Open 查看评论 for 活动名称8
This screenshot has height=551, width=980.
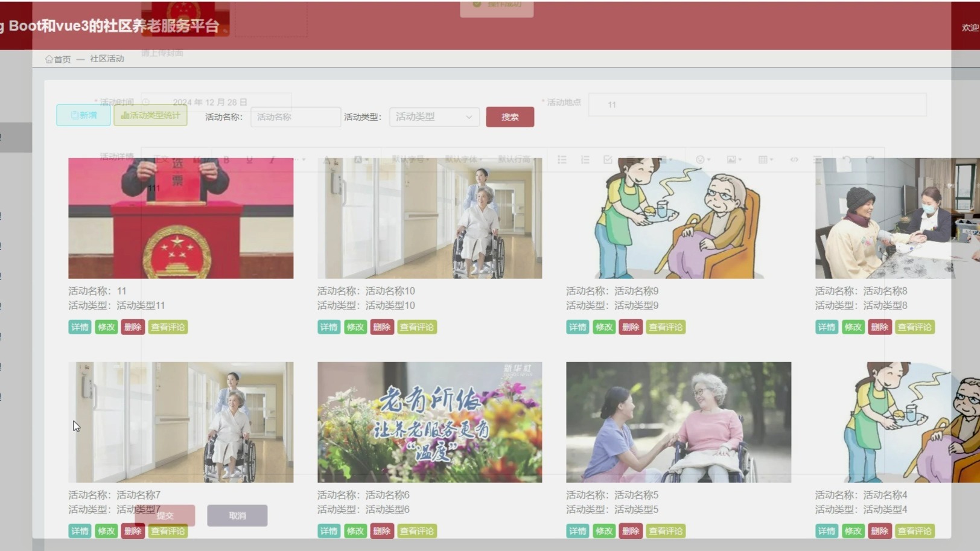(x=915, y=327)
